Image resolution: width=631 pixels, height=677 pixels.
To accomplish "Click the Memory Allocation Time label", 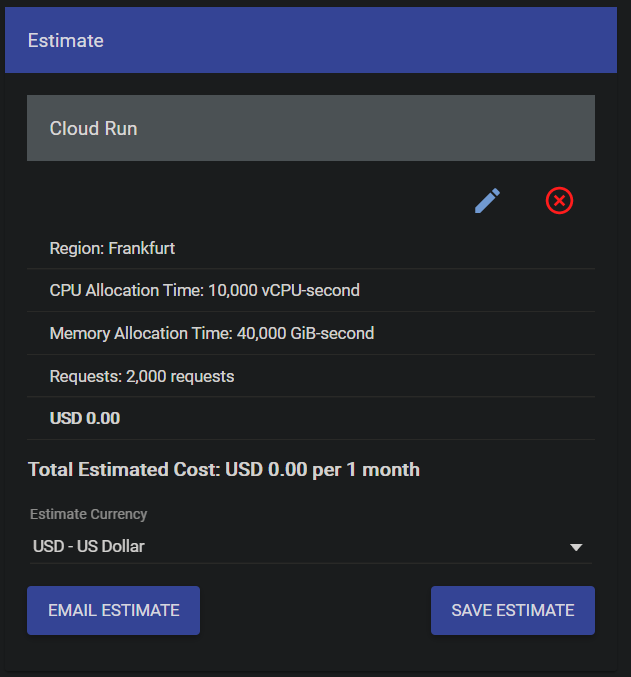I will tap(141, 333).
